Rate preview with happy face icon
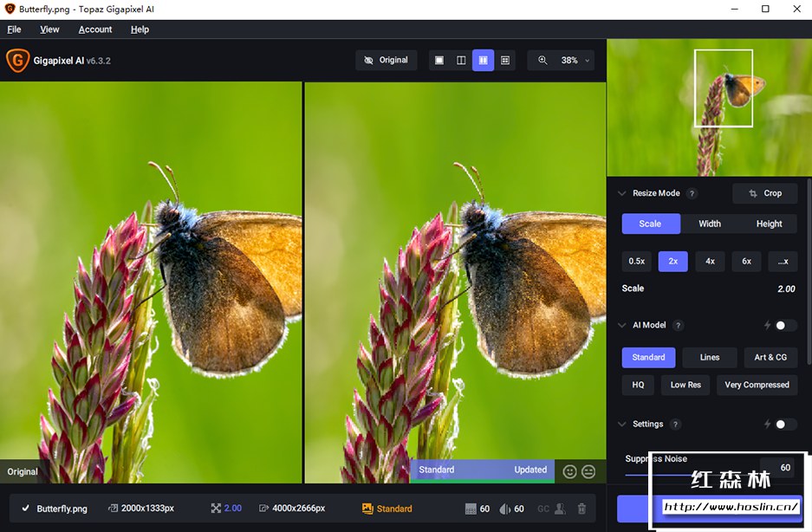 (569, 471)
